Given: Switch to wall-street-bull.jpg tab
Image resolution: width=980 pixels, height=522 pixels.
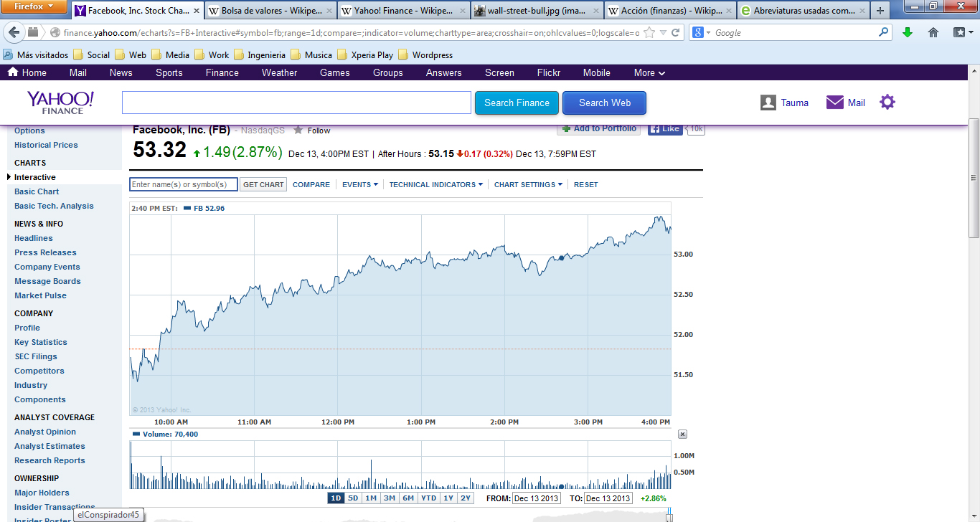Looking at the screenshot, I should click(x=536, y=11).
